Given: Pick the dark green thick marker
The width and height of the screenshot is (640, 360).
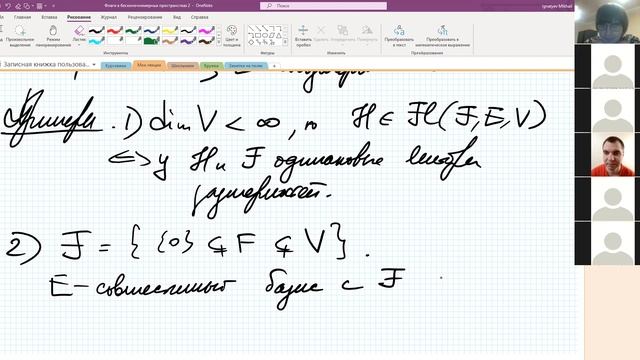Looking at the screenshot, I should tap(151, 40).
